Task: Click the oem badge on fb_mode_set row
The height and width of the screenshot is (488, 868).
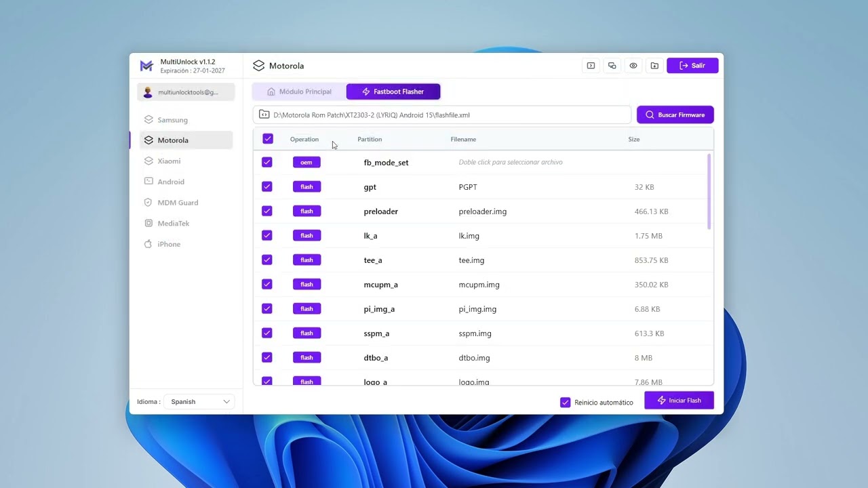Action: 307,163
